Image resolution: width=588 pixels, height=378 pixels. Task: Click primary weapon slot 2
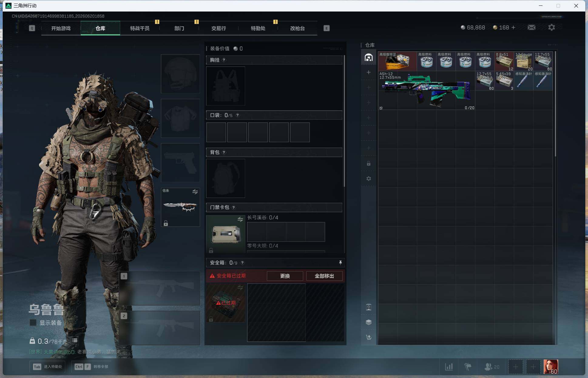coord(160,328)
